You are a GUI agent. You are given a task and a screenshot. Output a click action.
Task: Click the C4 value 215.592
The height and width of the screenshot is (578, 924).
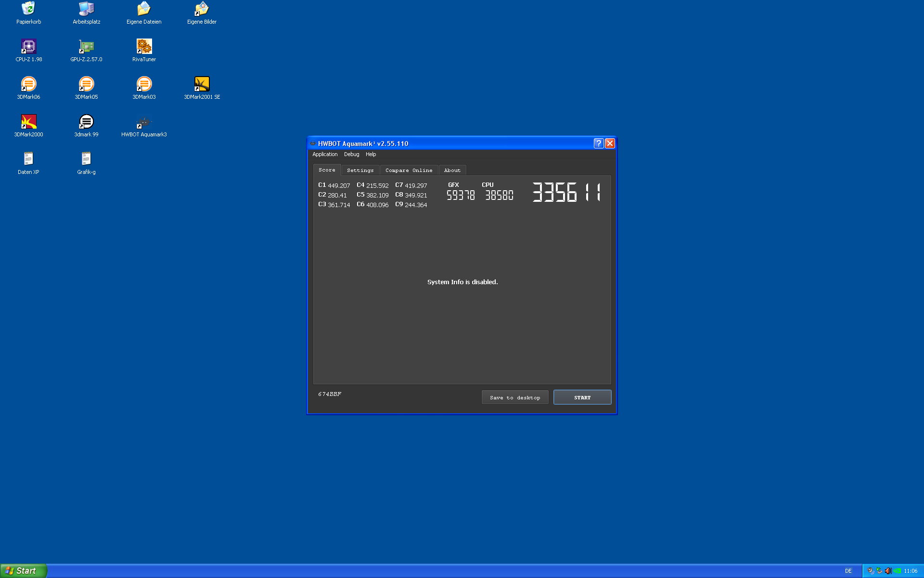tap(377, 185)
